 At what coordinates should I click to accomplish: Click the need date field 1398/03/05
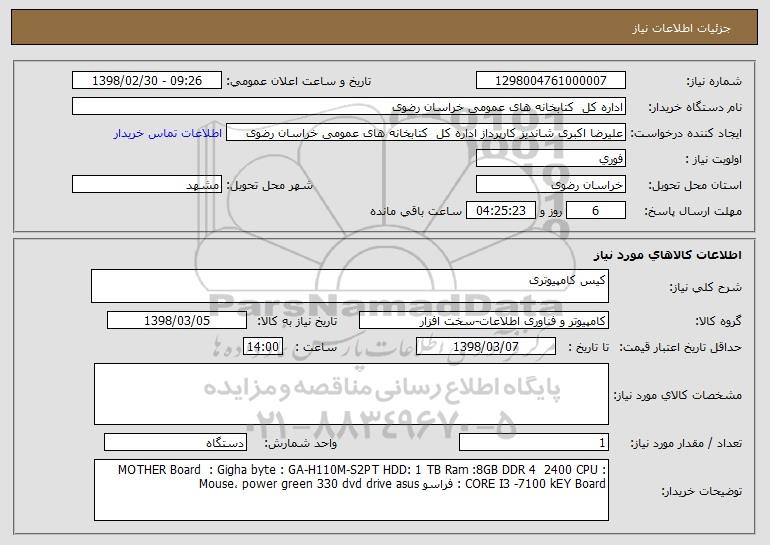(x=177, y=321)
